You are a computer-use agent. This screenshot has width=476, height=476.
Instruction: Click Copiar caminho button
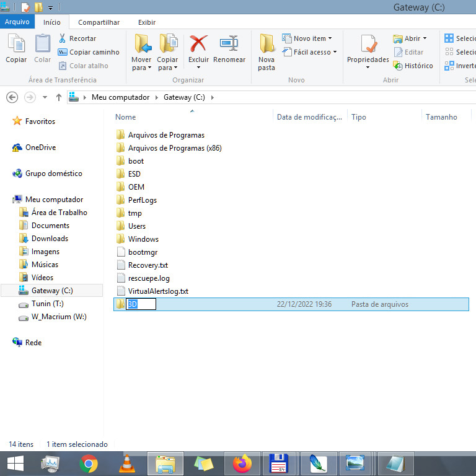point(89,52)
